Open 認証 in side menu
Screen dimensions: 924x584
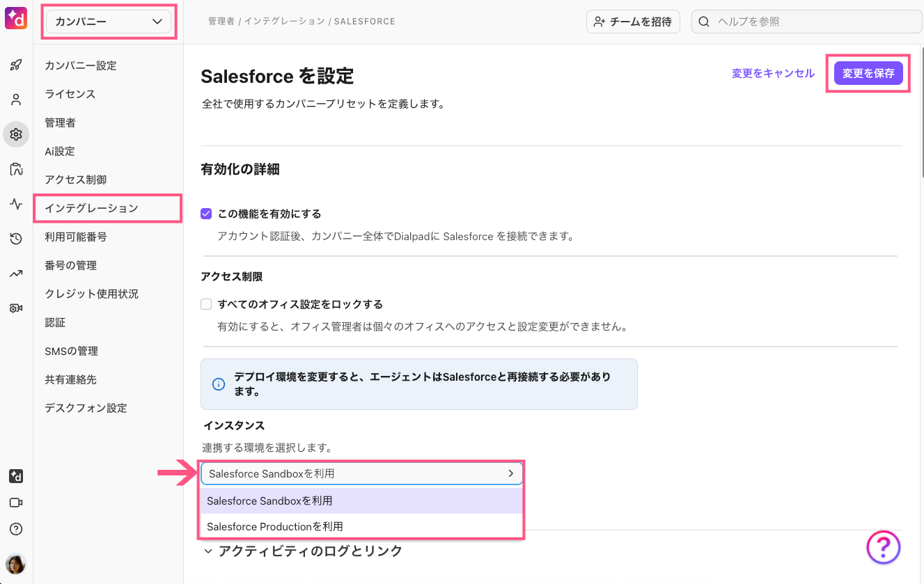coord(55,322)
